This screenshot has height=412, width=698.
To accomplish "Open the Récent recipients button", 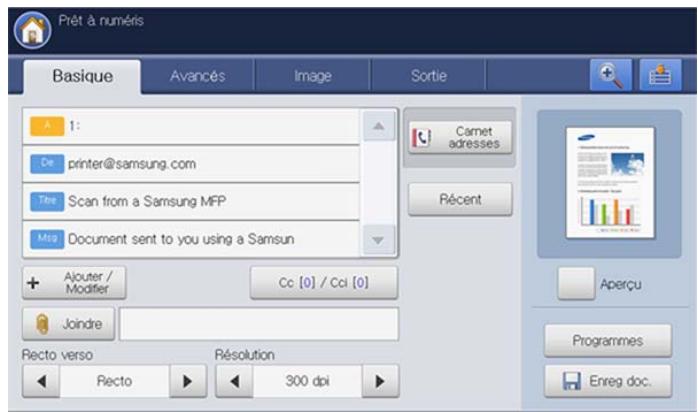I will (x=460, y=199).
